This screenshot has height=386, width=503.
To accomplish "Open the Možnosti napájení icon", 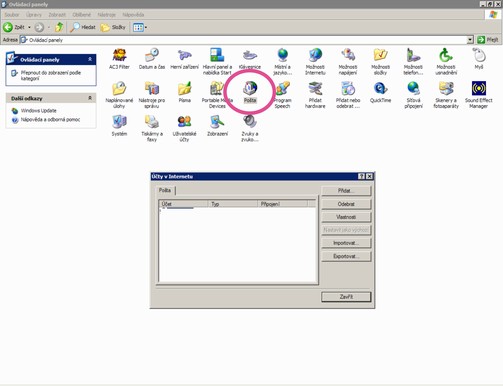I will (348, 61).
